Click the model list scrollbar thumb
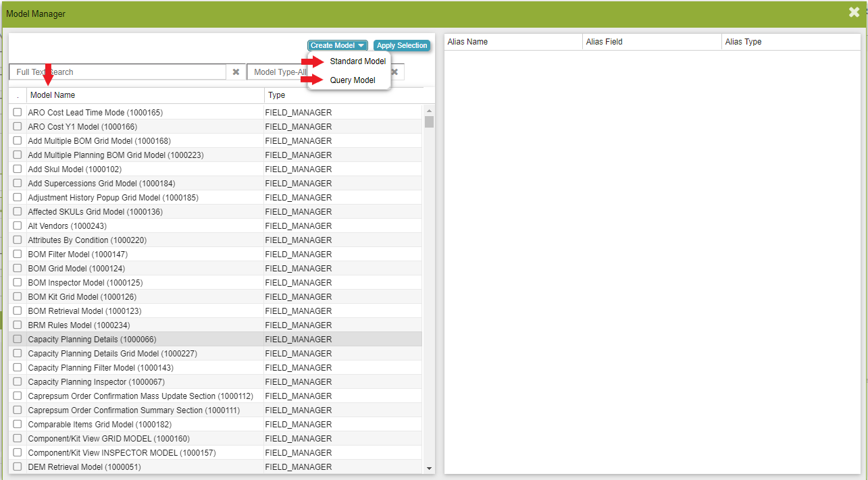This screenshot has height=480, width=868. point(429,122)
